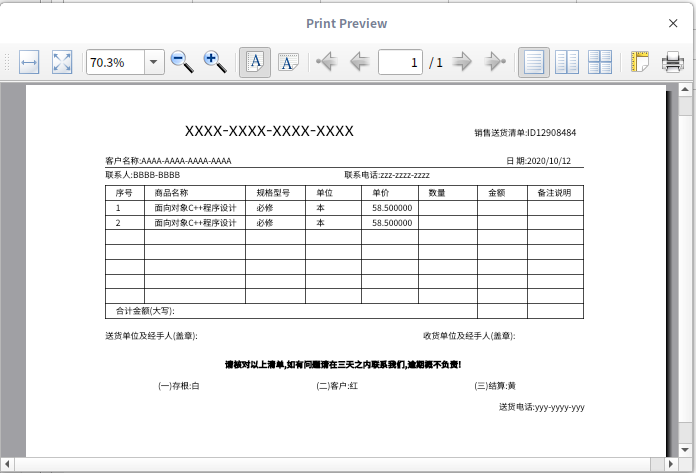Click the (二)客户:红 text
This screenshot has height=473, width=696.
click(337, 386)
